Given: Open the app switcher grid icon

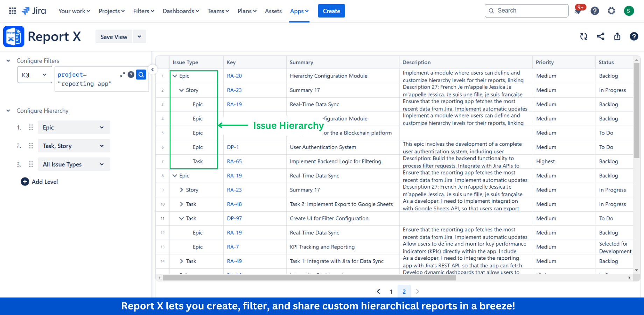Looking at the screenshot, I should point(13,11).
